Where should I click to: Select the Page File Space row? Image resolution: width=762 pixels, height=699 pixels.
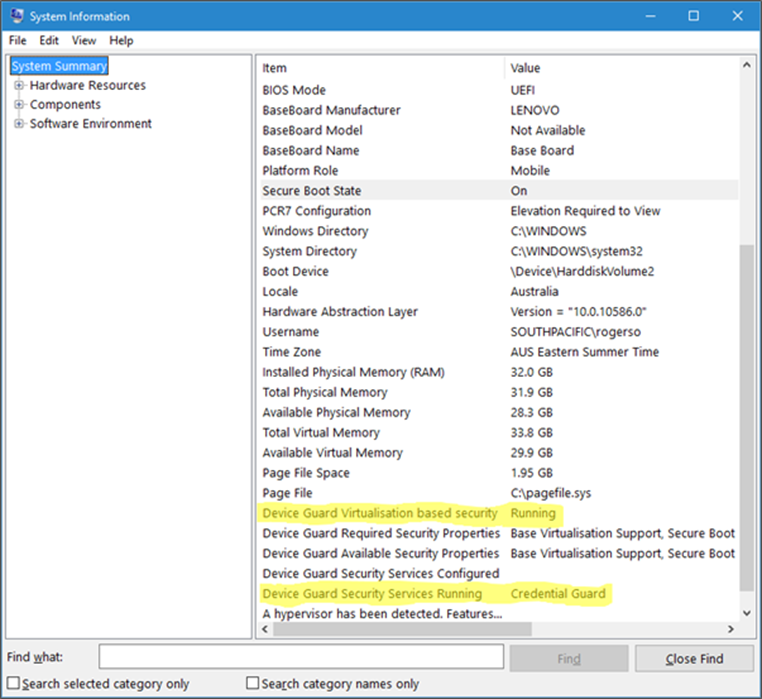click(x=499, y=473)
